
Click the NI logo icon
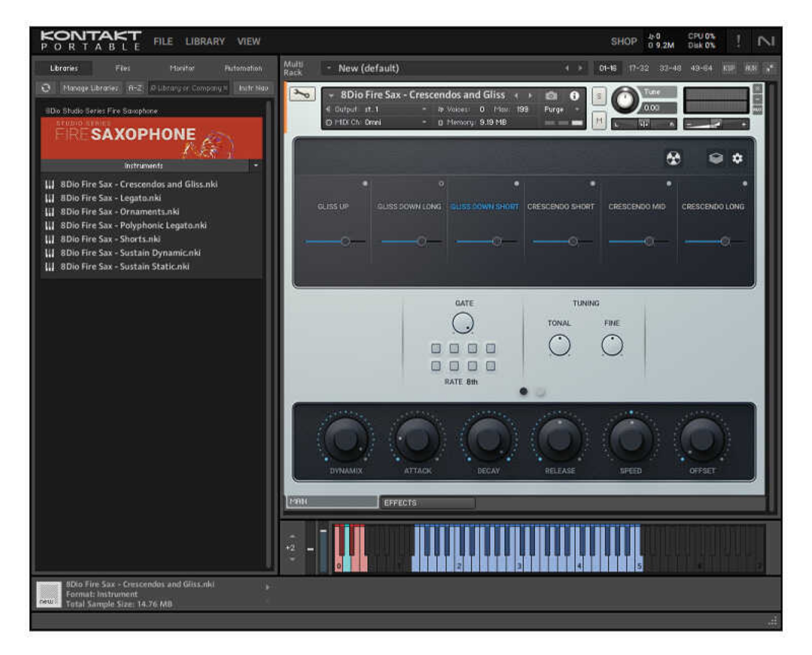[x=766, y=41]
